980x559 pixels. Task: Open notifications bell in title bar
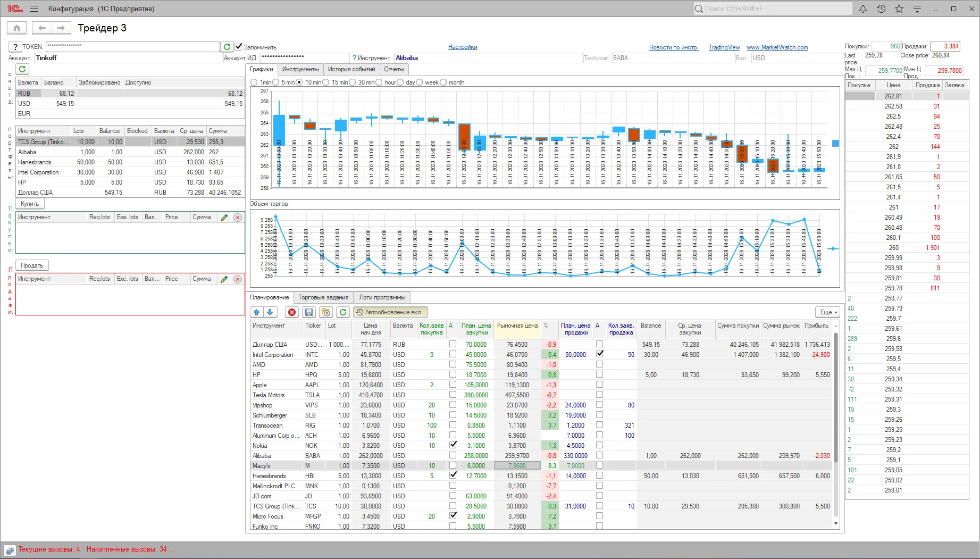click(x=863, y=9)
